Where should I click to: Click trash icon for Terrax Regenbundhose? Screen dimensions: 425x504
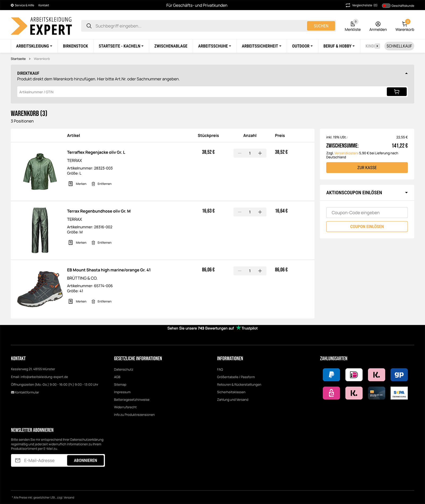point(93,243)
